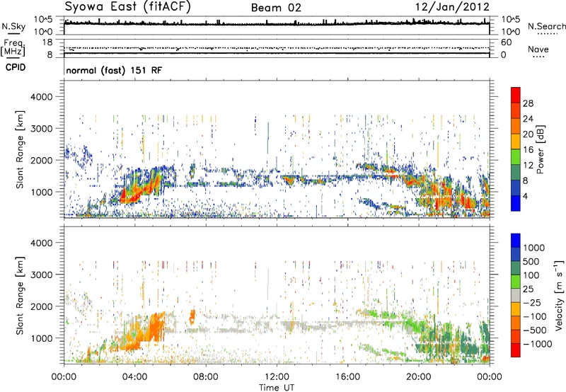
Task: Click the '-500' label on Velocity color bar
Action: pos(535,330)
